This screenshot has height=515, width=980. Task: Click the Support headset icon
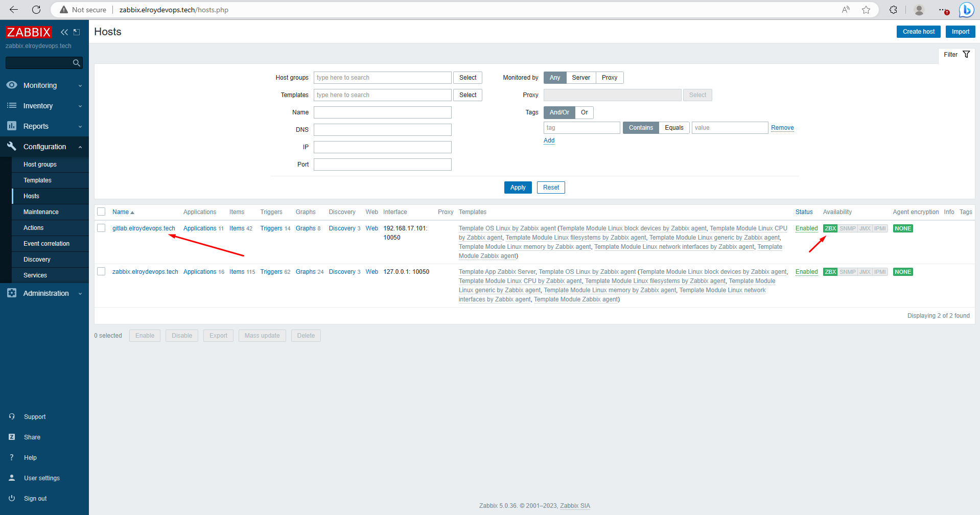point(12,416)
